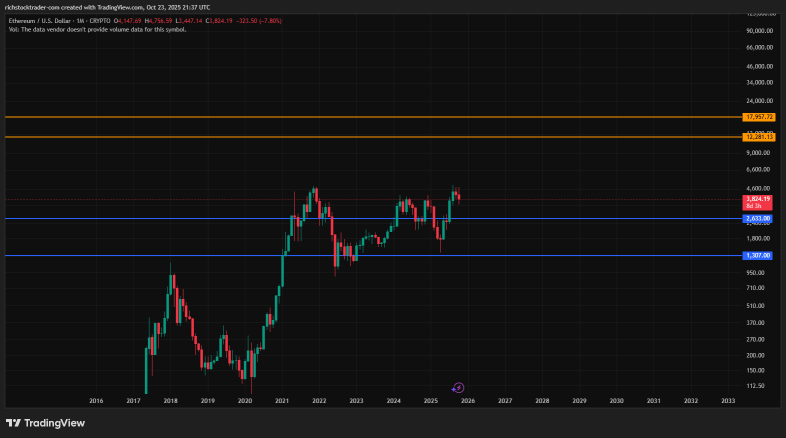Click the red 3,824.19 current price tag
786x438 pixels.
pos(758,201)
